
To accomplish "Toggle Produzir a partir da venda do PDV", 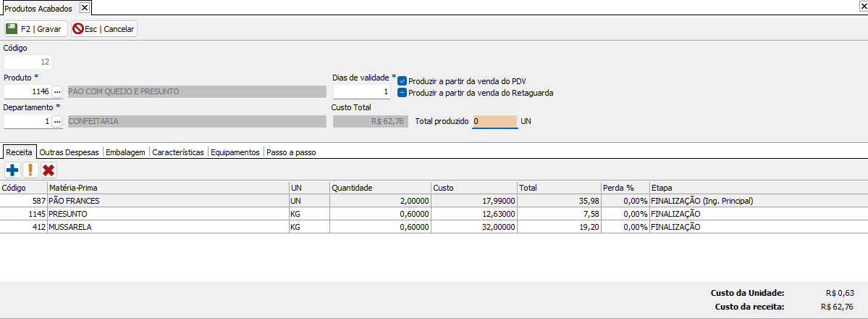I will (x=403, y=81).
